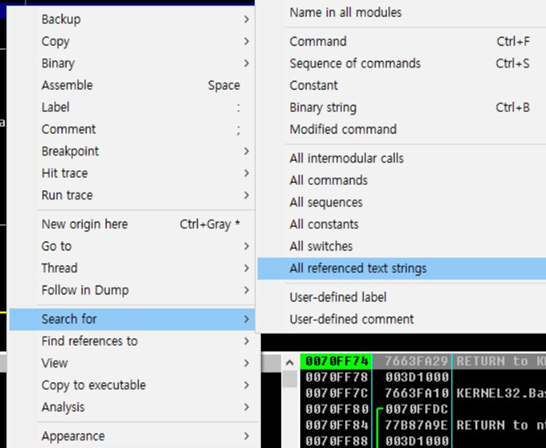The width and height of the screenshot is (546, 448).
Task: Click stack value 77B87A9E
Action: point(416,425)
